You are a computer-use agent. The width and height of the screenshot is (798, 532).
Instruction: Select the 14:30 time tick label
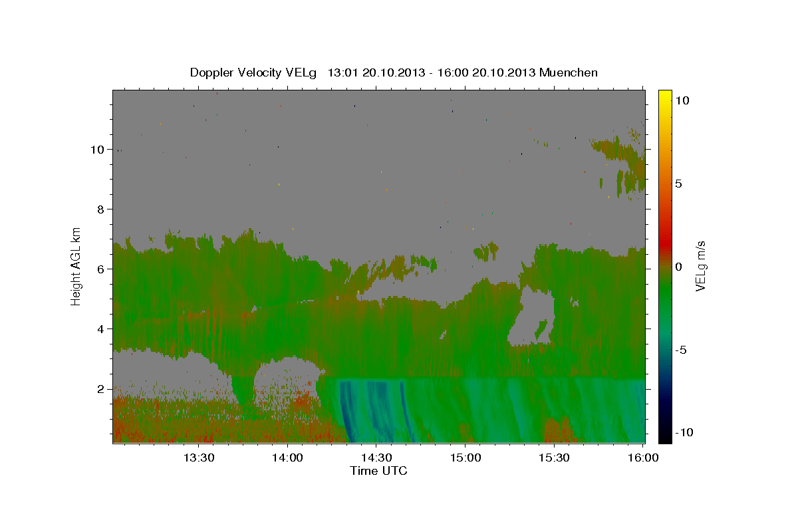[376, 458]
